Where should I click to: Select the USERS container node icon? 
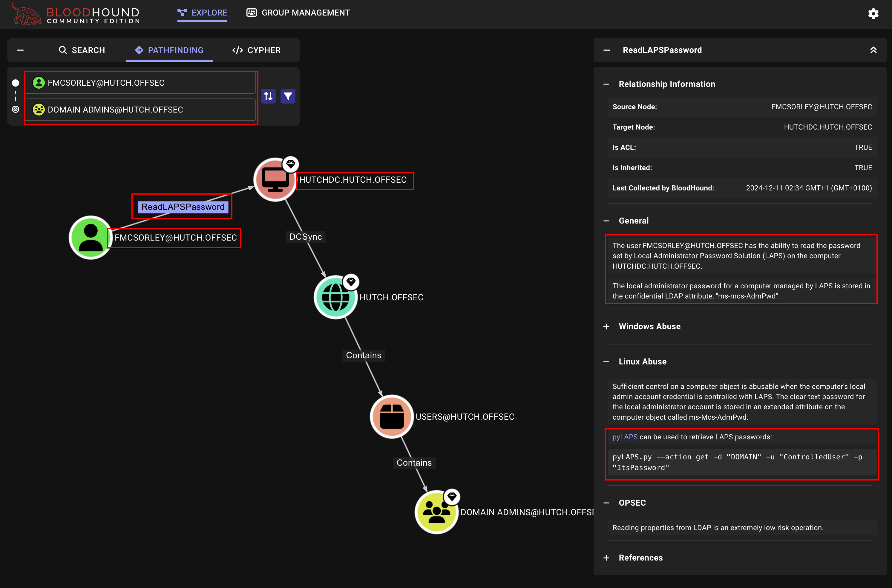coord(391,417)
